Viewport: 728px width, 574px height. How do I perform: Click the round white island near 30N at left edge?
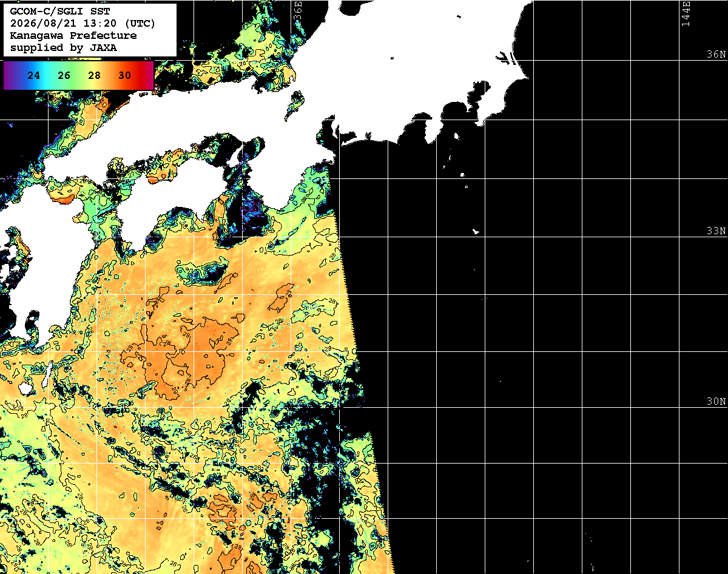point(25,387)
